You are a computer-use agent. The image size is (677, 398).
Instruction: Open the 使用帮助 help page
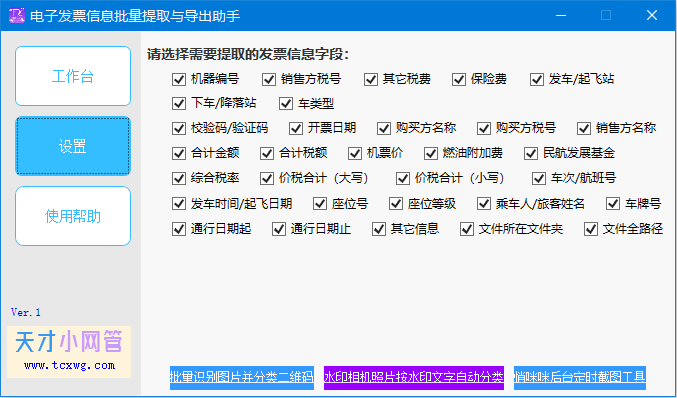pyautogui.click(x=73, y=216)
